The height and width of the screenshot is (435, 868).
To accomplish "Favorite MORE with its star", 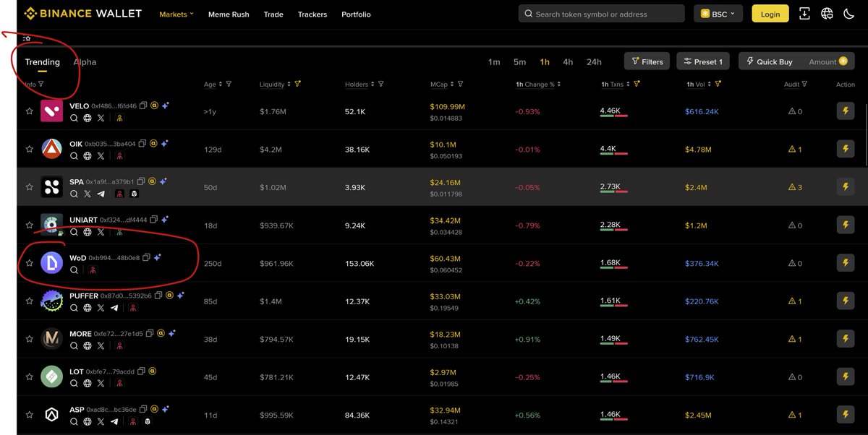I will coord(30,339).
